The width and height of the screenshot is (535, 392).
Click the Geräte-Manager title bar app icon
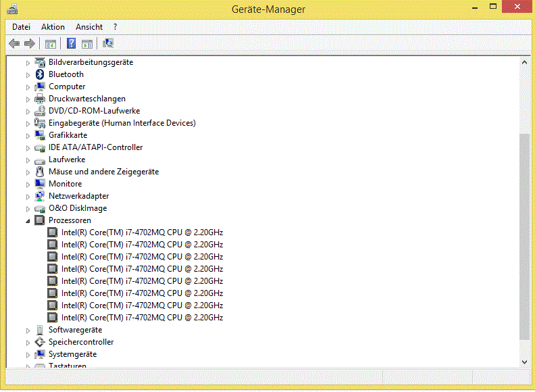12,9
